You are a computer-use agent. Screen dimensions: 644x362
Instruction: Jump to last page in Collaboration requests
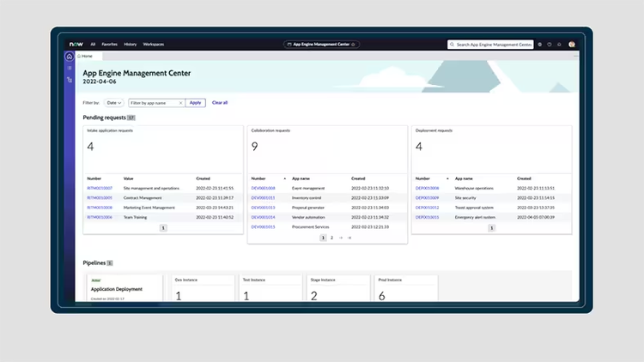pos(349,238)
